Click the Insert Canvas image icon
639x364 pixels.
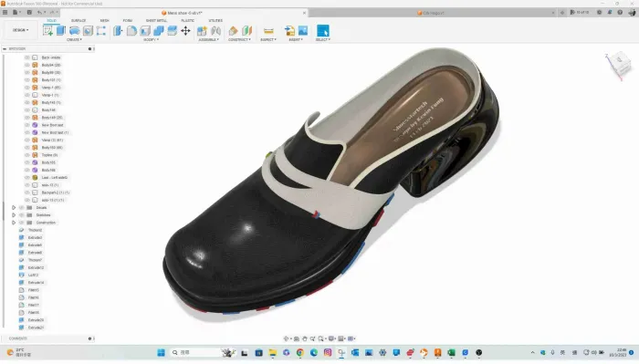(303, 30)
